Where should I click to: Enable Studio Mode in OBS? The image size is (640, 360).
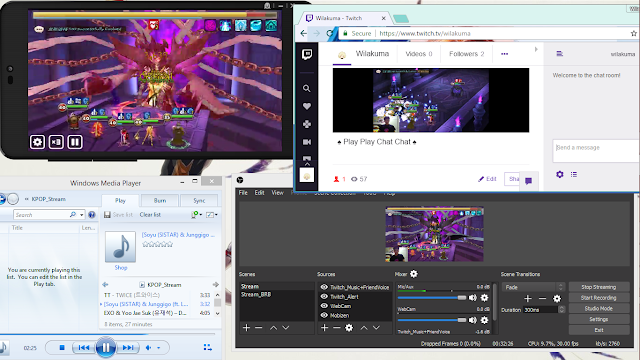click(x=599, y=309)
